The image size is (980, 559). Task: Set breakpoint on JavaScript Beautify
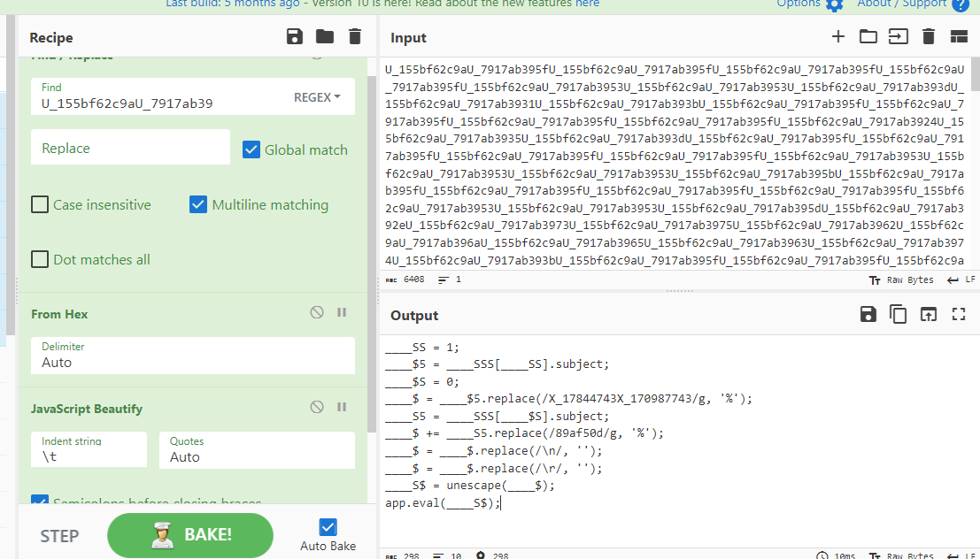click(x=342, y=407)
